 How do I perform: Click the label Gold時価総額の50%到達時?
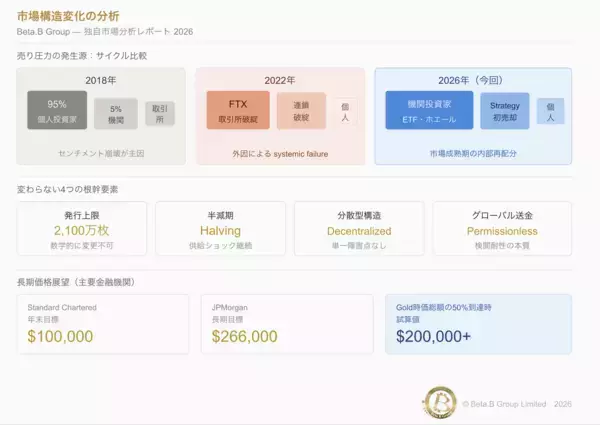443,308
